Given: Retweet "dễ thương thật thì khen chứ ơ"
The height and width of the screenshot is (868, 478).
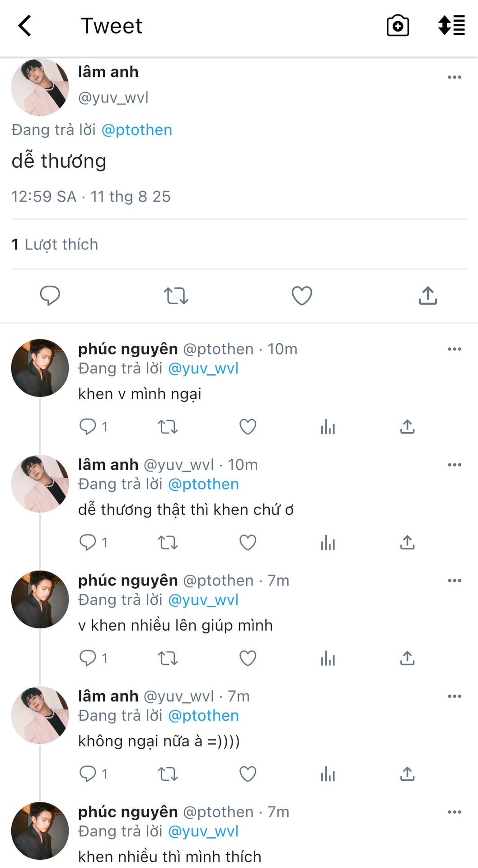Looking at the screenshot, I should (x=168, y=542).
